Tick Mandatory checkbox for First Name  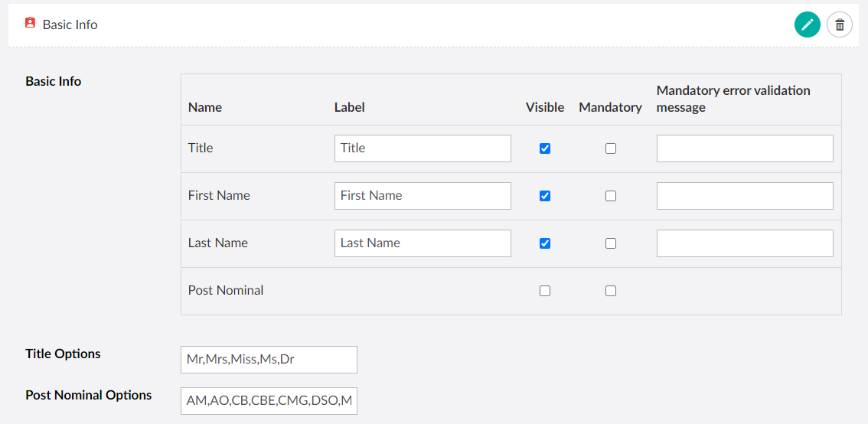tap(610, 196)
